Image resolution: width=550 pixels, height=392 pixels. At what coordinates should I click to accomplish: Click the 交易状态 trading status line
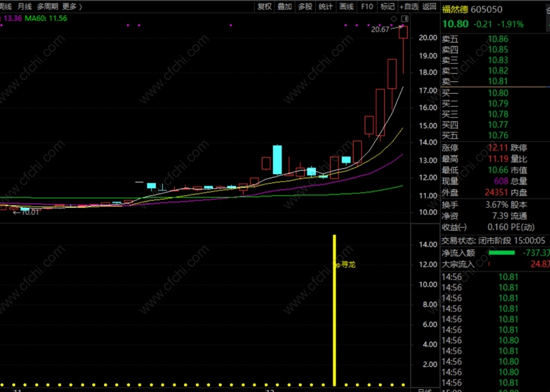[x=493, y=240]
